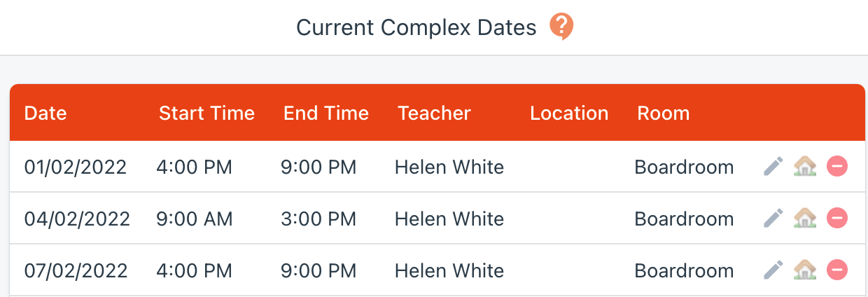
Task: Click the Room column header
Action: point(663,113)
